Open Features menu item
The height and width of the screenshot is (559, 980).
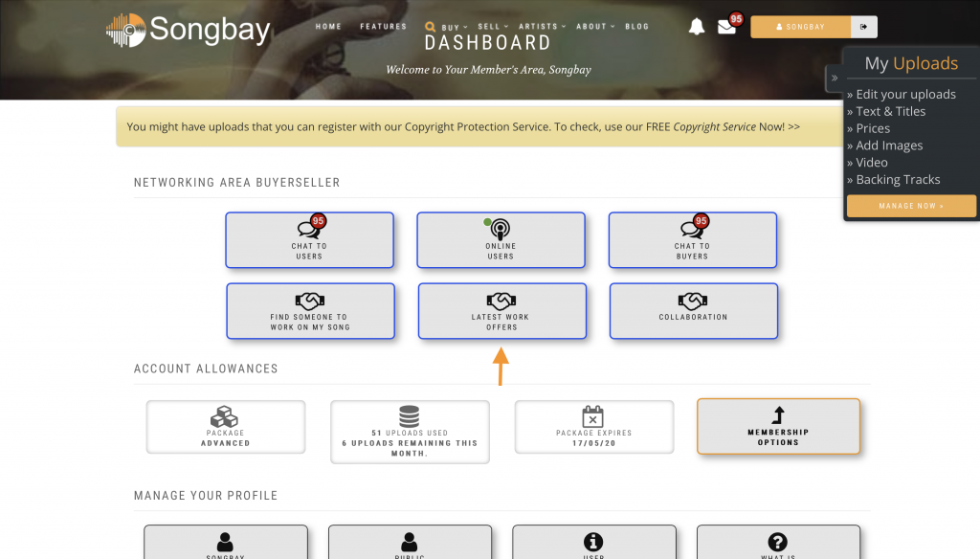coord(383,27)
